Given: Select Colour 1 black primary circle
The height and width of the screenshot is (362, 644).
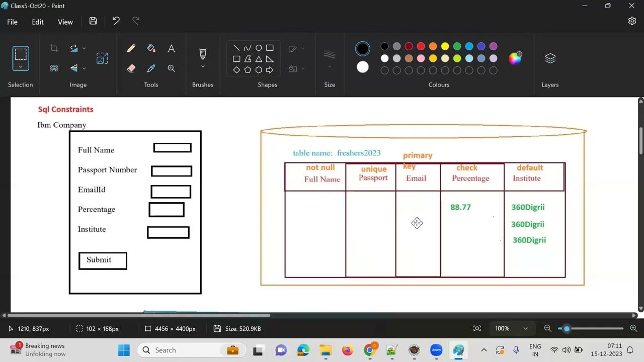Looking at the screenshot, I should tap(362, 49).
